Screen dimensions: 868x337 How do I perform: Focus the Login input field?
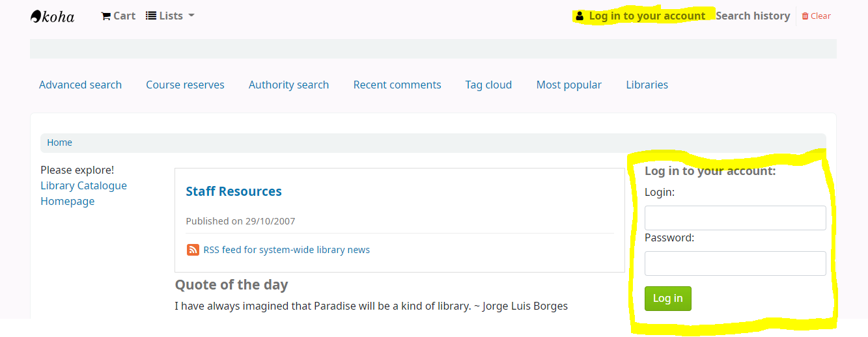[735, 218]
